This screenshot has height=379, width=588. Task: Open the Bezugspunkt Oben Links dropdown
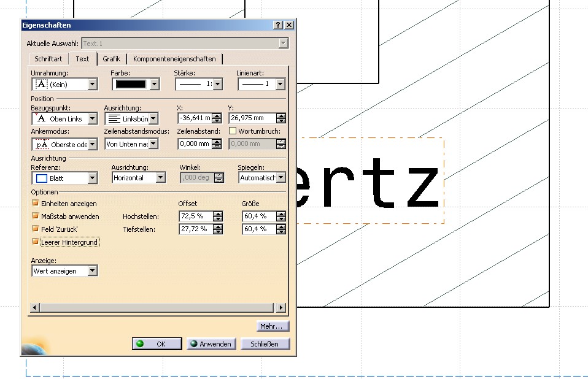click(x=93, y=119)
